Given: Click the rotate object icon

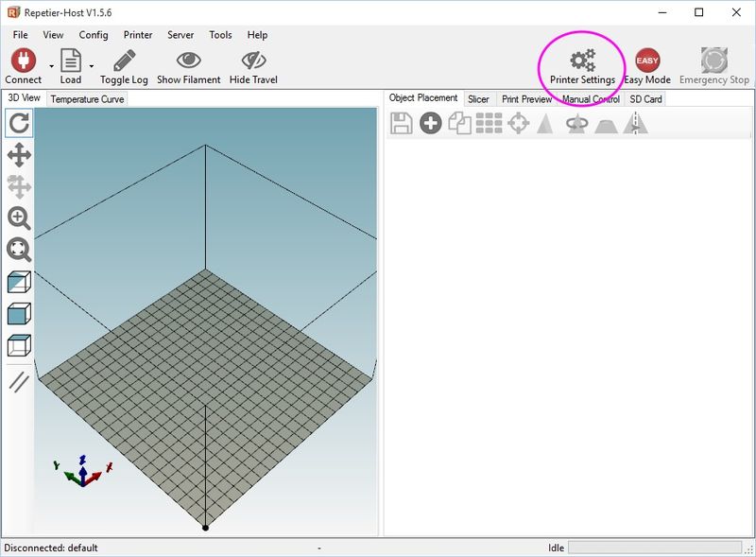Looking at the screenshot, I should tap(576, 124).
